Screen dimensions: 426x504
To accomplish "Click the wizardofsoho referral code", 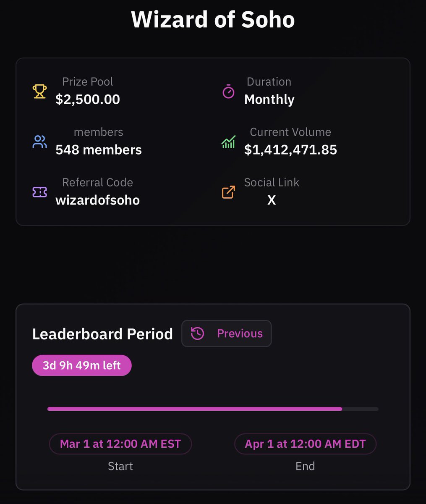I will click(x=97, y=200).
